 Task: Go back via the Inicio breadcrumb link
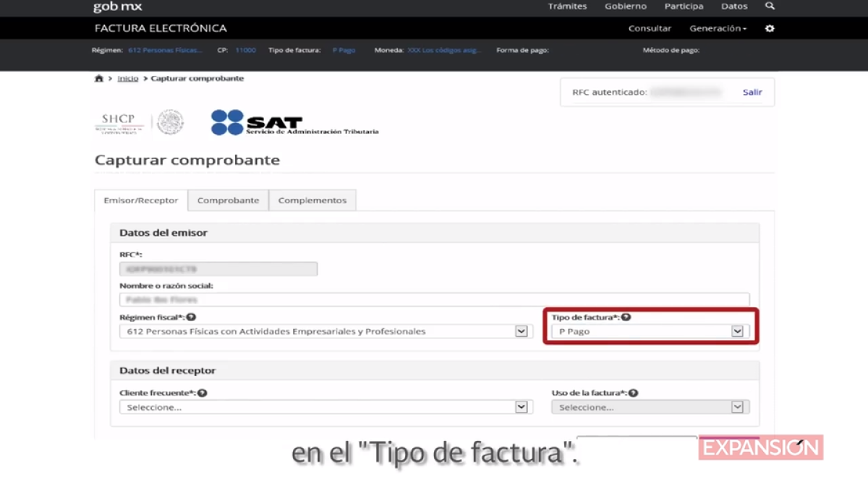pos(127,78)
